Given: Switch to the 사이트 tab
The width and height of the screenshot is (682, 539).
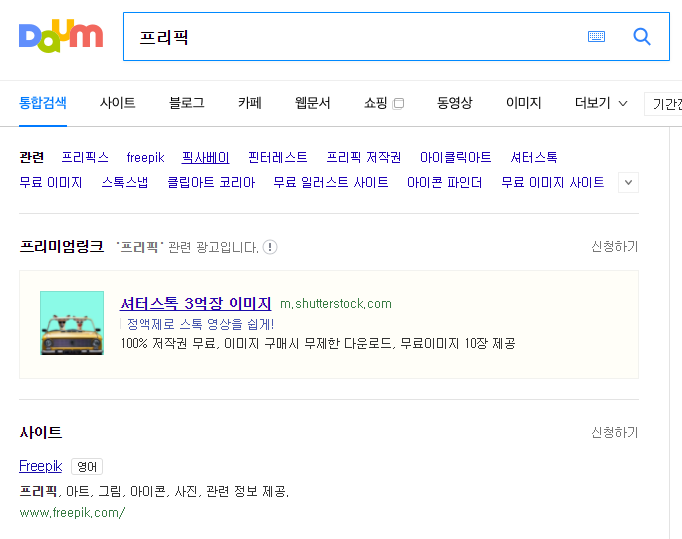Looking at the screenshot, I should [x=117, y=103].
